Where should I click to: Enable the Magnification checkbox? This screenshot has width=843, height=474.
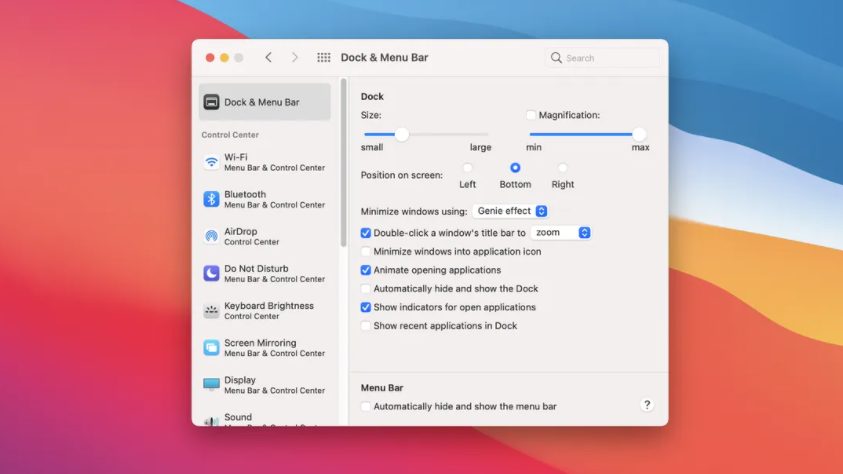point(531,115)
